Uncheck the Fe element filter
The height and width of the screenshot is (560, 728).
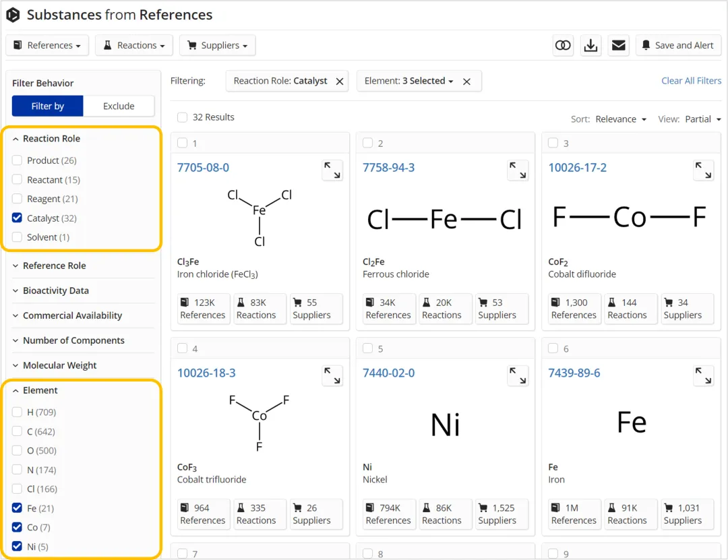(x=18, y=508)
